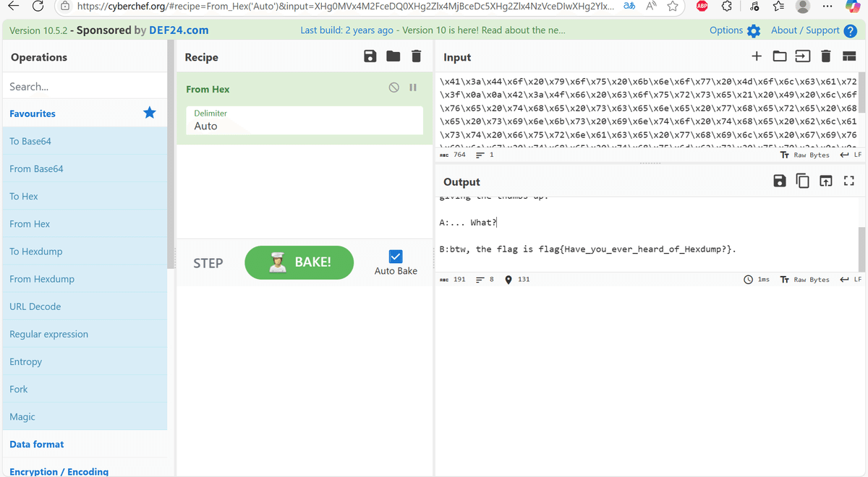Screen dimensions: 868x477
Task: Set a breakpoint on From Hex
Action: (413, 87)
